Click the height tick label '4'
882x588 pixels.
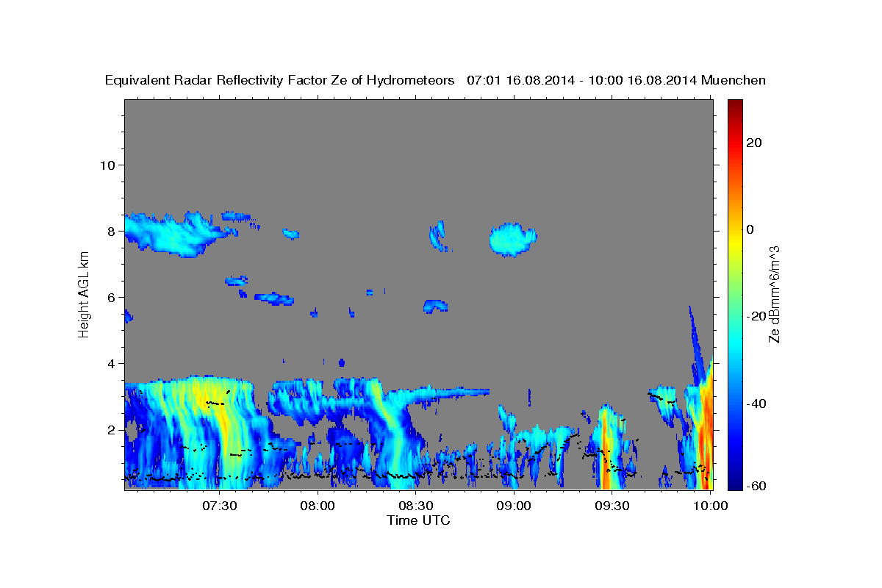click(111, 363)
